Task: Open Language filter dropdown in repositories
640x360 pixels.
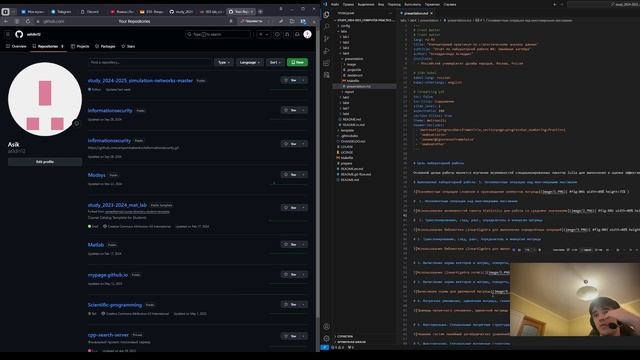Action: click(249, 62)
